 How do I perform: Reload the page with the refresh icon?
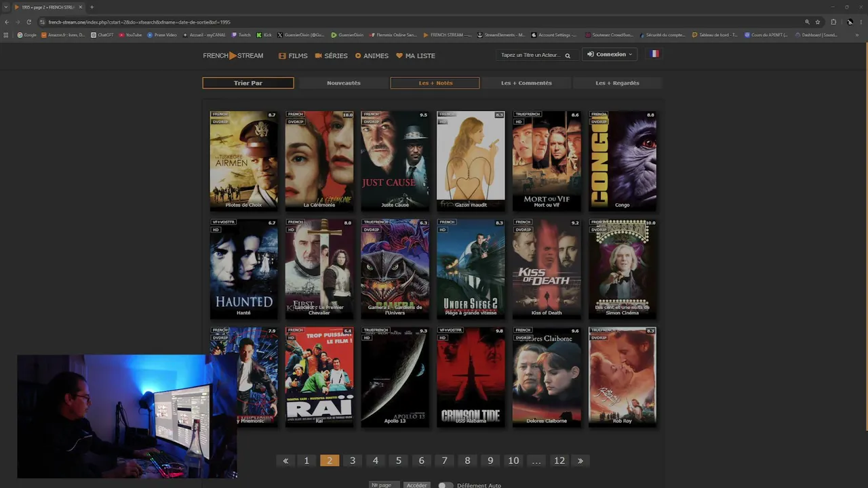[x=28, y=22]
